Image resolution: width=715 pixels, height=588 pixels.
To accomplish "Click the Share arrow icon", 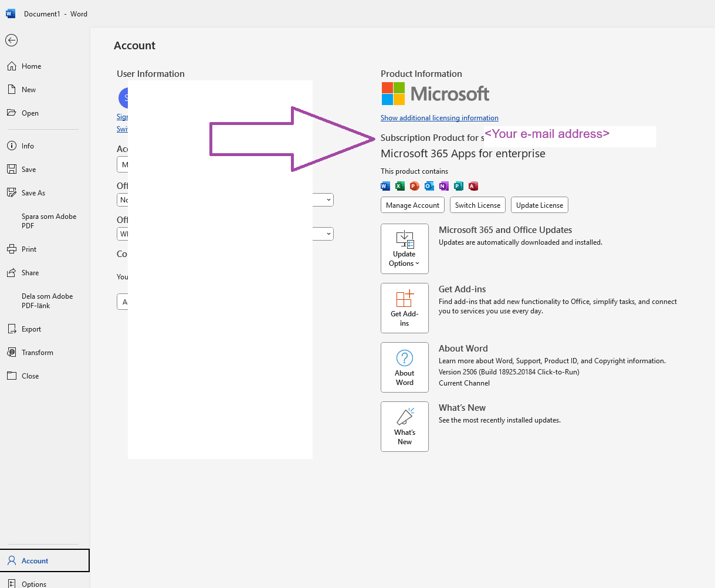I will coord(11,272).
